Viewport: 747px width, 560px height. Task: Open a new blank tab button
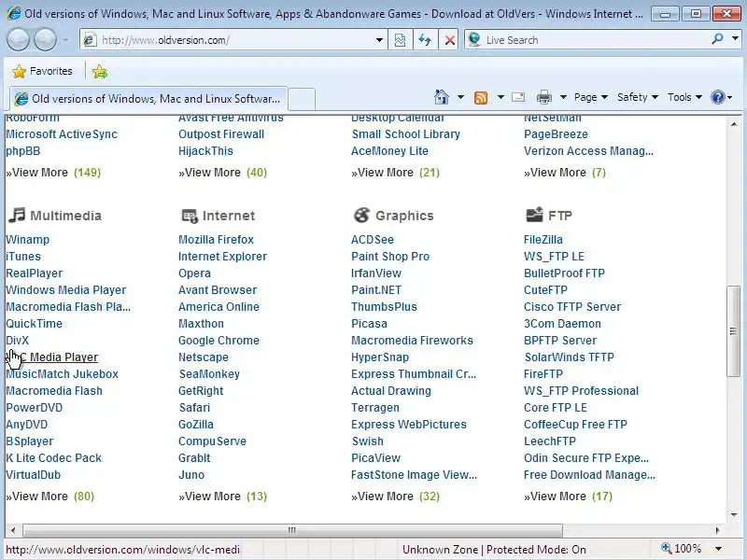pyautogui.click(x=302, y=99)
